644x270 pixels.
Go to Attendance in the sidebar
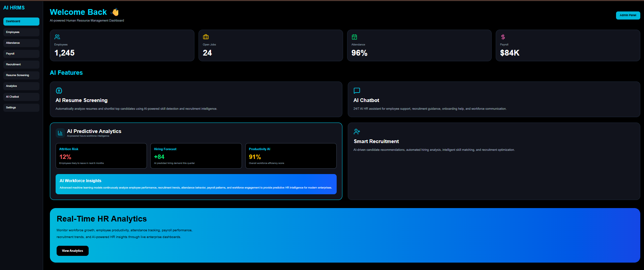[21, 43]
